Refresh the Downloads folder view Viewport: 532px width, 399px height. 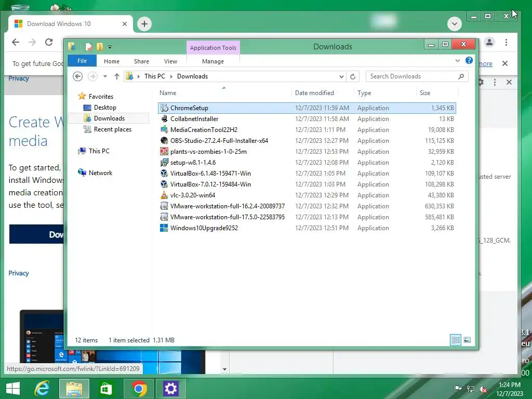click(x=353, y=76)
